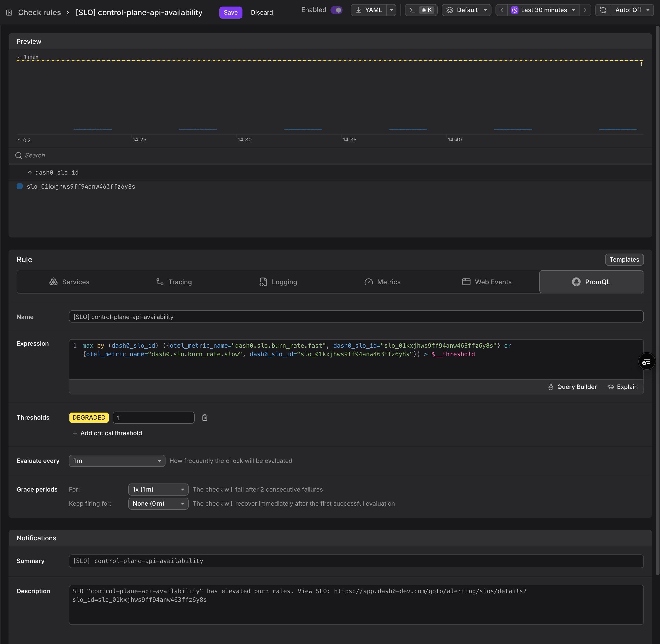Image resolution: width=660 pixels, height=644 pixels.
Task: Step to the next time range
Action: pyautogui.click(x=585, y=10)
